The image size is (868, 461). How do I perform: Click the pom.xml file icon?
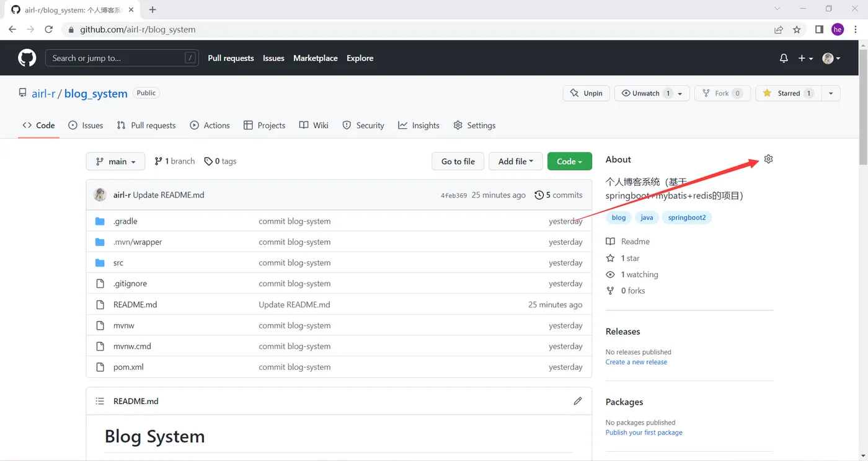[100, 367]
